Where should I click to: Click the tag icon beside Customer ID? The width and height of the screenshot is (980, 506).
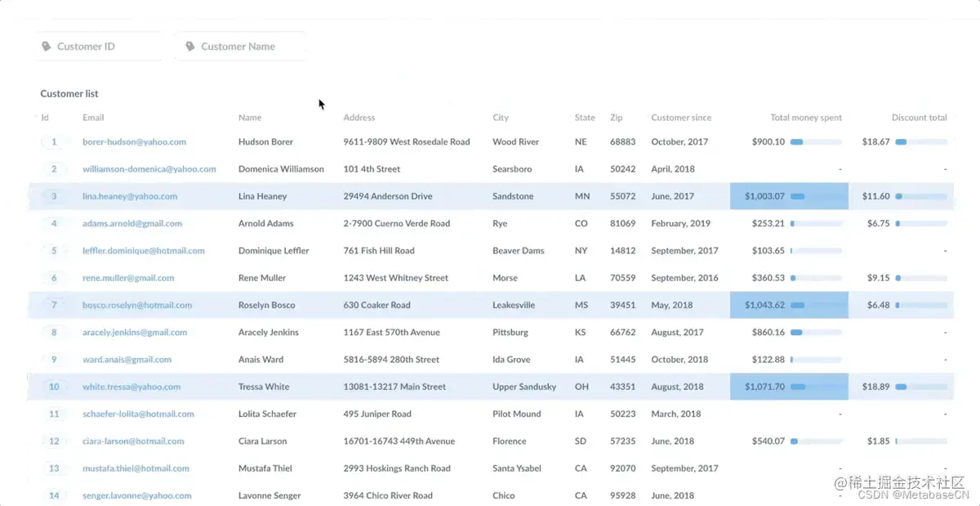pyautogui.click(x=47, y=47)
